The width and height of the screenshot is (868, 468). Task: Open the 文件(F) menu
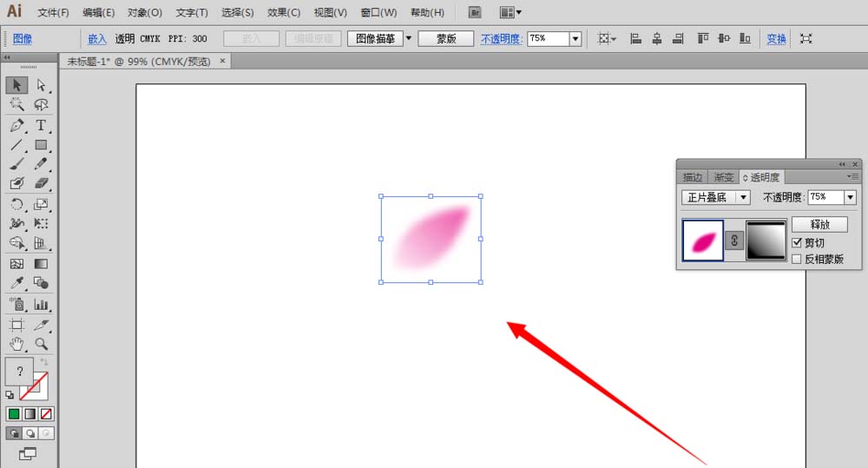click(x=53, y=12)
